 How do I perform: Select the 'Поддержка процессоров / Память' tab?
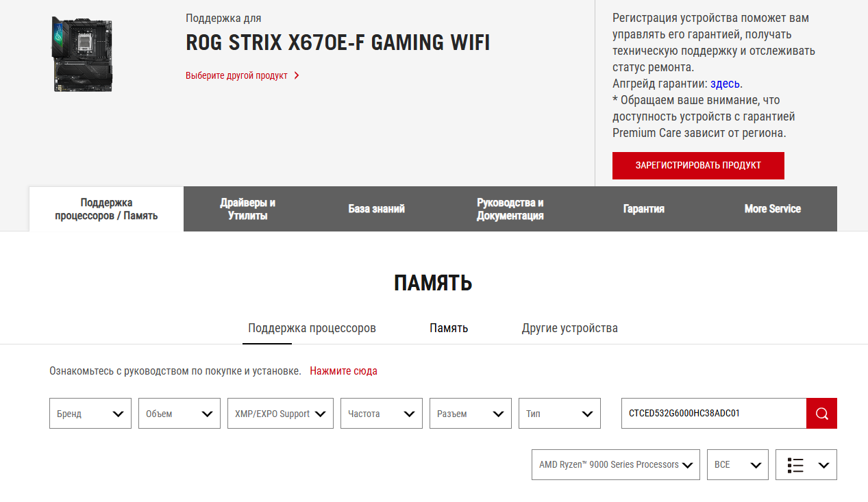coord(106,209)
